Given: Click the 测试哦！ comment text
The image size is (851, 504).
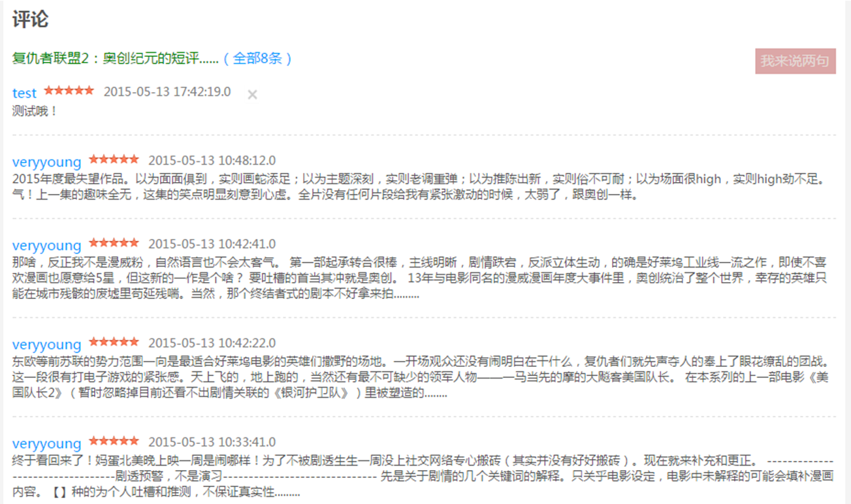Looking at the screenshot, I should coord(35,111).
